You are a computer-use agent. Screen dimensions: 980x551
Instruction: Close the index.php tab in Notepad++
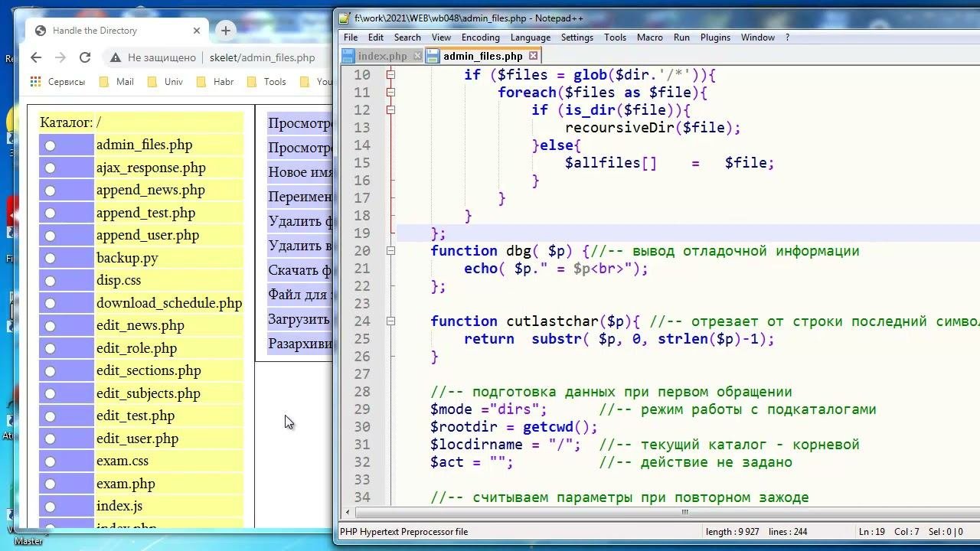pyautogui.click(x=417, y=56)
